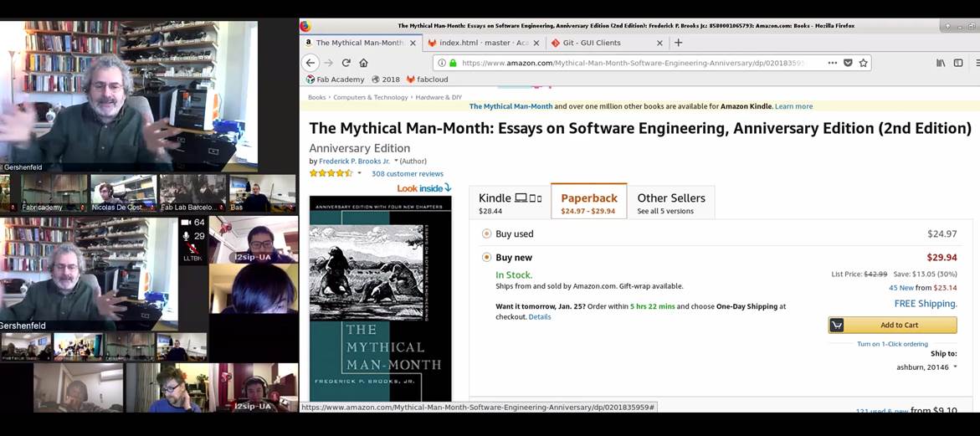Select the Other Sellers tab
This screenshot has width=980, height=436.
671,203
